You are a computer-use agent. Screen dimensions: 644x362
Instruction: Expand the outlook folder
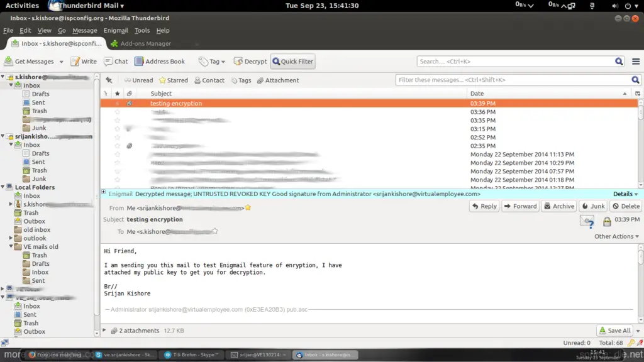(11, 238)
